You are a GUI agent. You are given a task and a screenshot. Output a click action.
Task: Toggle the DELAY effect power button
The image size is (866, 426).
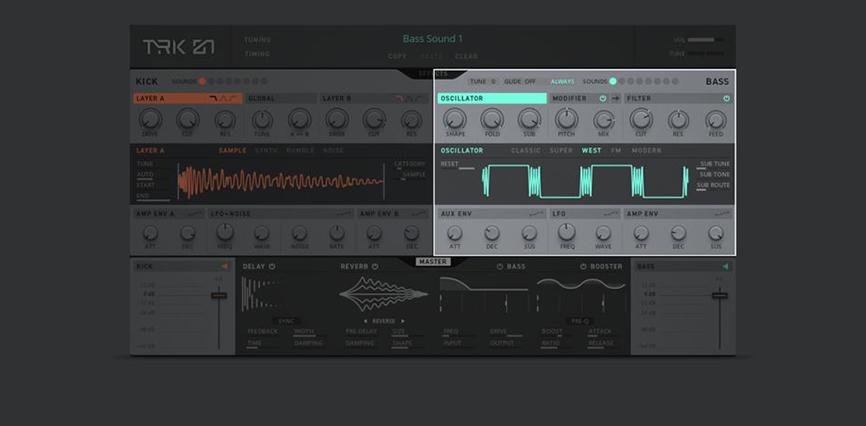point(272,266)
